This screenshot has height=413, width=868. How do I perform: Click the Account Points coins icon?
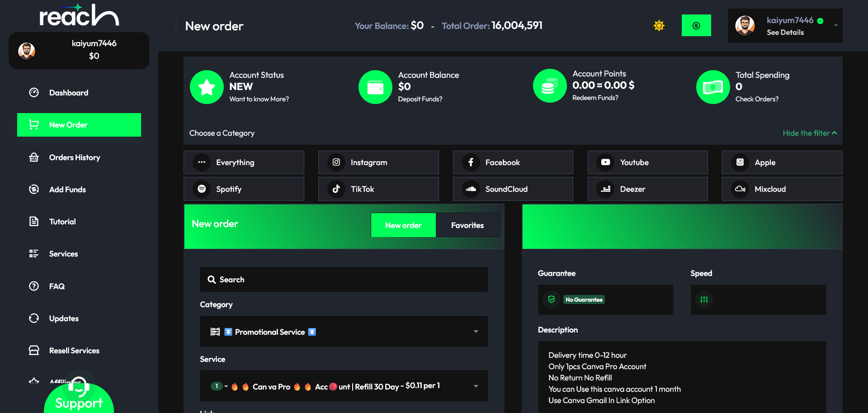click(x=550, y=86)
